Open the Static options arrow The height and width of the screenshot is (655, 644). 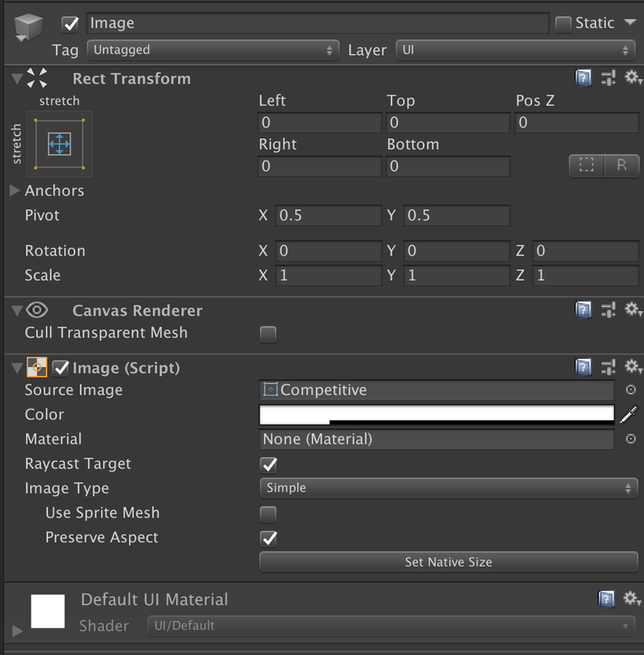(630, 22)
